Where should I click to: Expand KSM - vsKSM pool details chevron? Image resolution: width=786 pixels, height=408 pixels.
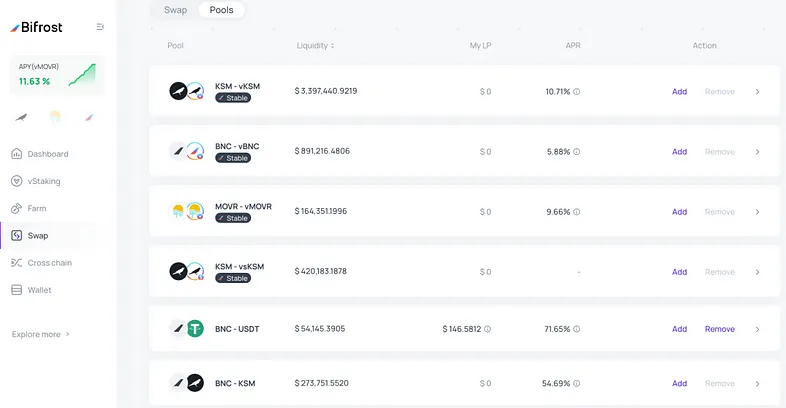[757, 272]
